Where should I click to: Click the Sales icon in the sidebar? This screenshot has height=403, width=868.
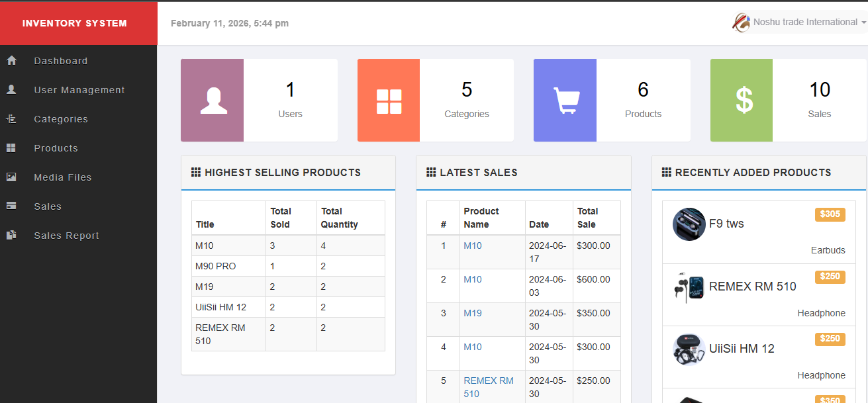(x=11, y=206)
